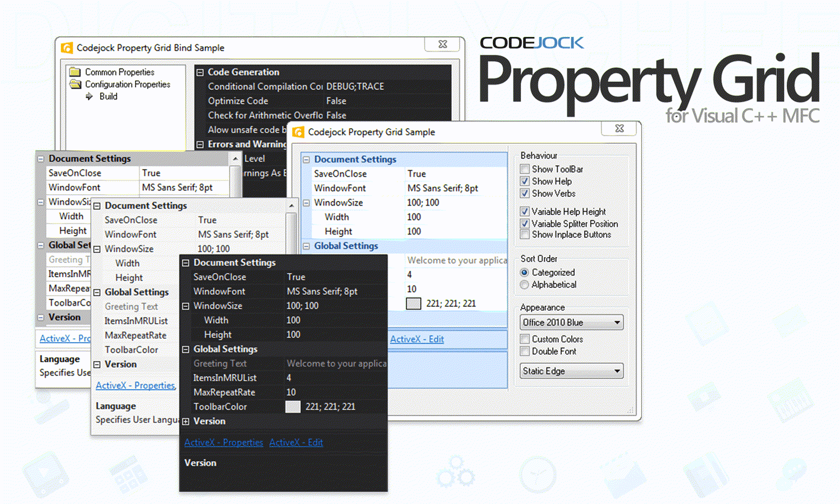Screen dimensions: 840x504
Task: Collapse Global Settings in Property Grid Sample window
Action: [306, 246]
